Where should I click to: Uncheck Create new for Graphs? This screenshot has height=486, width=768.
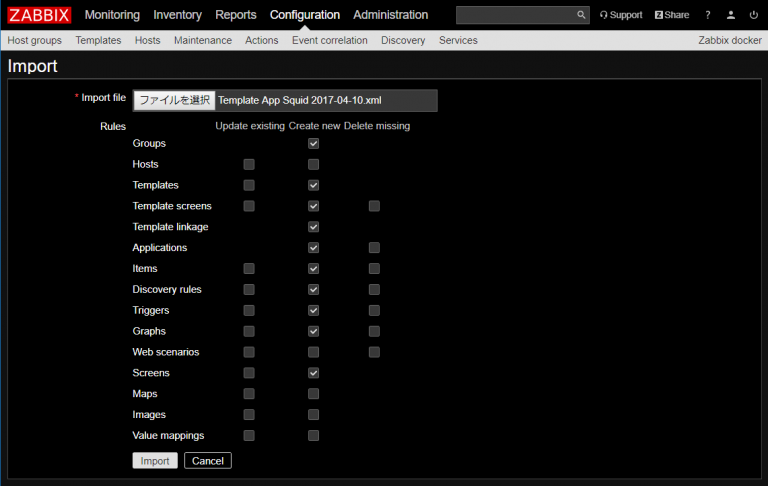(313, 331)
